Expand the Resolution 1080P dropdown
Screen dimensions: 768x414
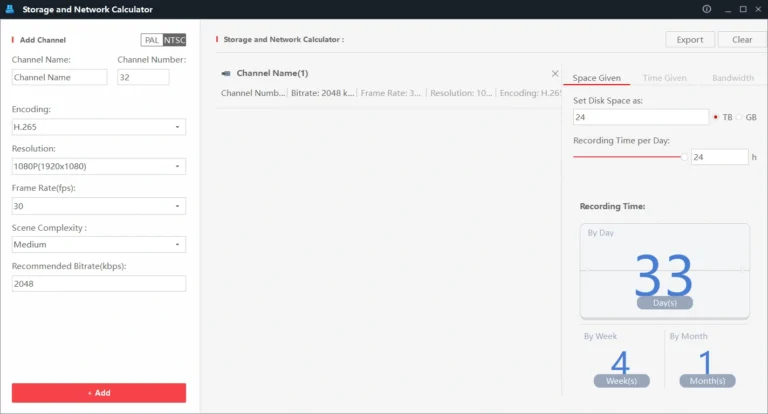coord(98,167)
